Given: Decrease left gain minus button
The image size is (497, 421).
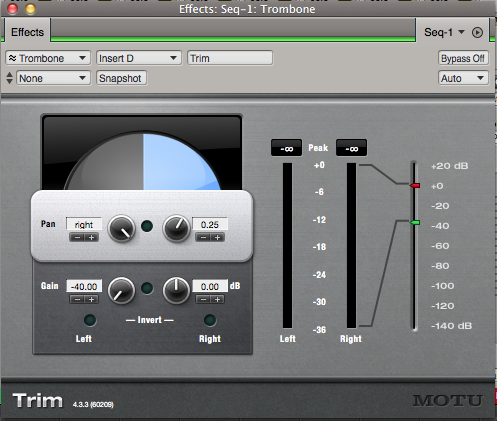Looking at the screenshot, I should 77,299.
